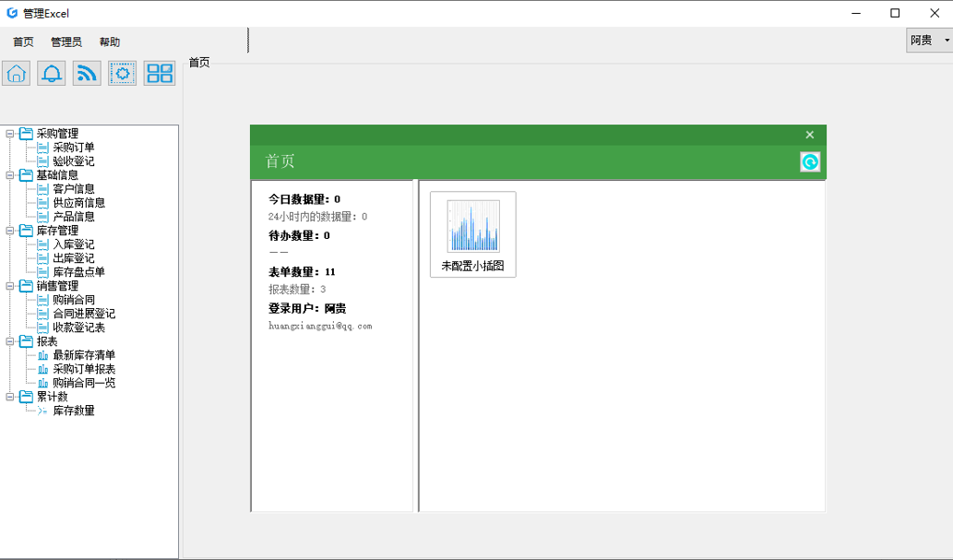The image size is (953, 560).
Task: Click the 最新库存清单 report chart icon
Action: pyautogui.click(x=42, y=355)
